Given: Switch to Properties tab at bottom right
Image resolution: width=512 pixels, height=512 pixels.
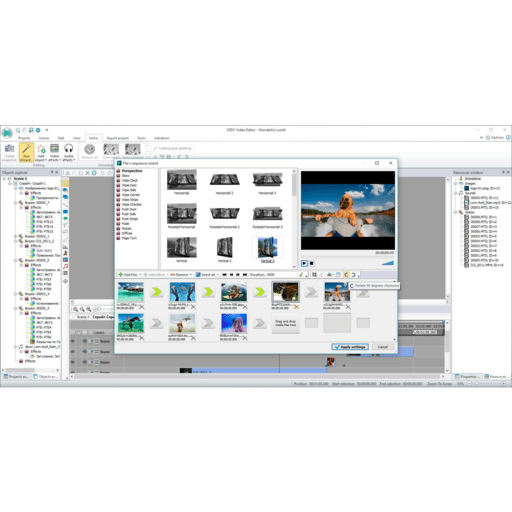Looking at the screenshot, I should [468, 376].
